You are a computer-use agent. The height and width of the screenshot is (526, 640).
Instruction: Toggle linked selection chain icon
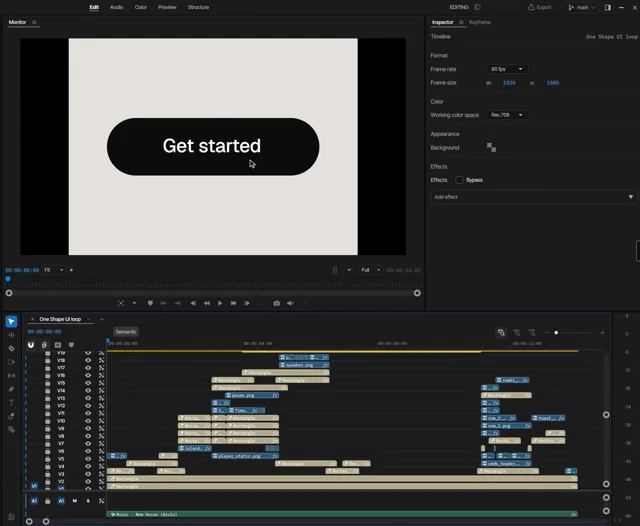44,345
